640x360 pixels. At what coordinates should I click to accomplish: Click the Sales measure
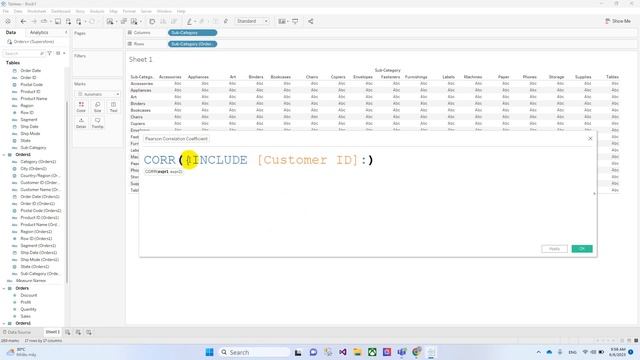tap(26, 316)
